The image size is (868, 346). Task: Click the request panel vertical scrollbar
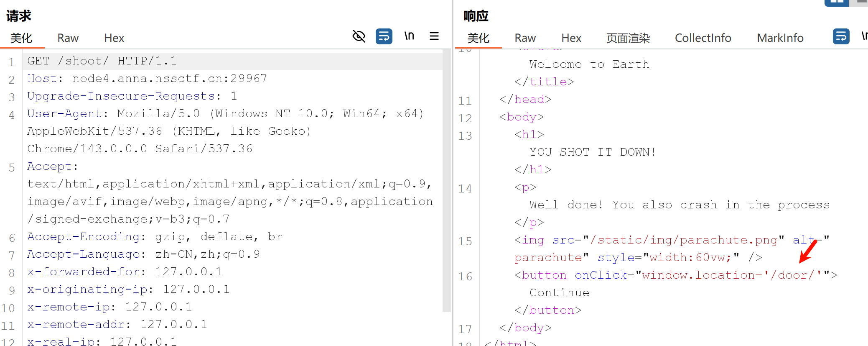[447, 181]
